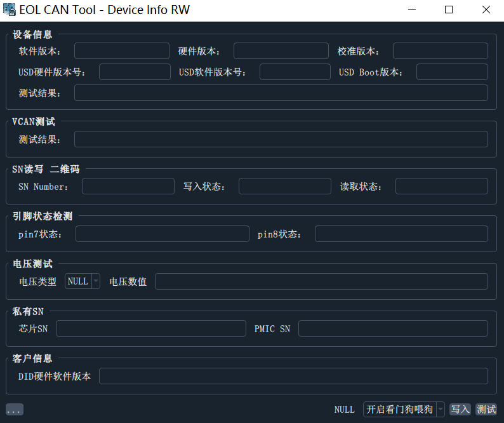Viewport: 504px width, 423px height.
Task: Click VCAN测试 测试结果 field
Action: 281,139
